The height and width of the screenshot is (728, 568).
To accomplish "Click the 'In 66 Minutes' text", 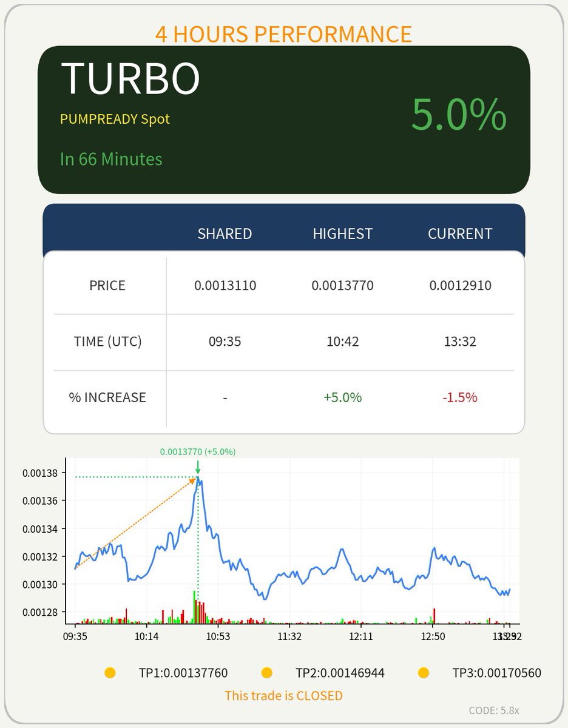I will 111,159.
